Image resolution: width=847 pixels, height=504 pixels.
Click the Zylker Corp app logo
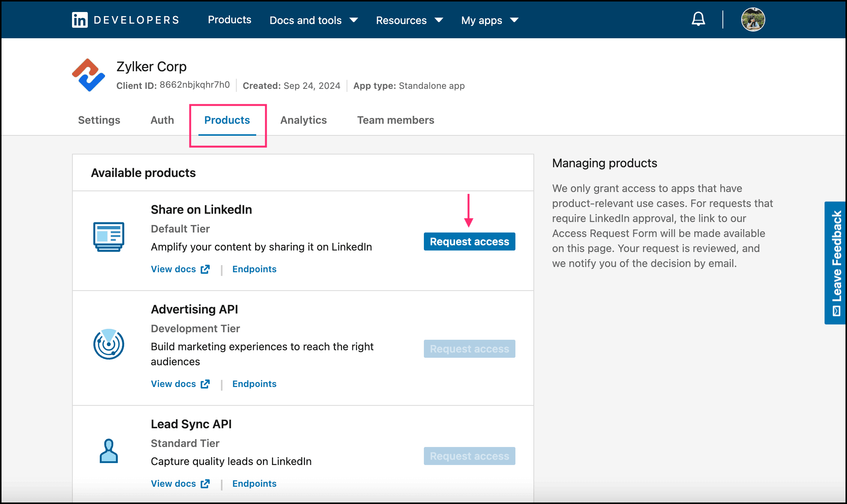(89, 75)
